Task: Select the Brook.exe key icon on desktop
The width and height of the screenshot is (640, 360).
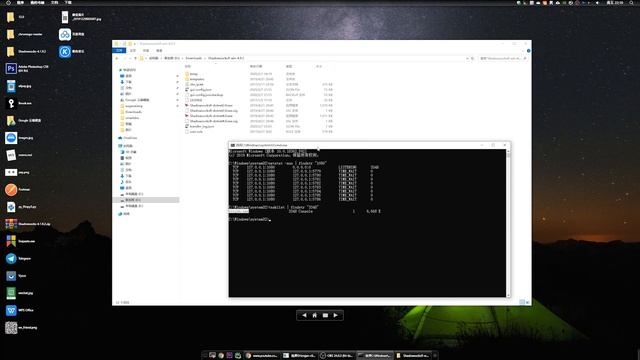Action: (11, 103)
